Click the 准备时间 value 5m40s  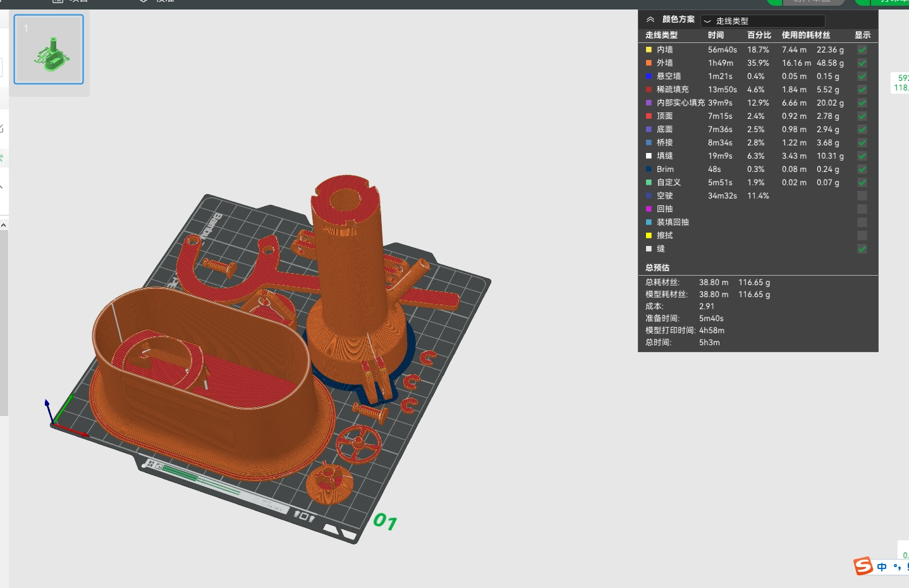711,319
